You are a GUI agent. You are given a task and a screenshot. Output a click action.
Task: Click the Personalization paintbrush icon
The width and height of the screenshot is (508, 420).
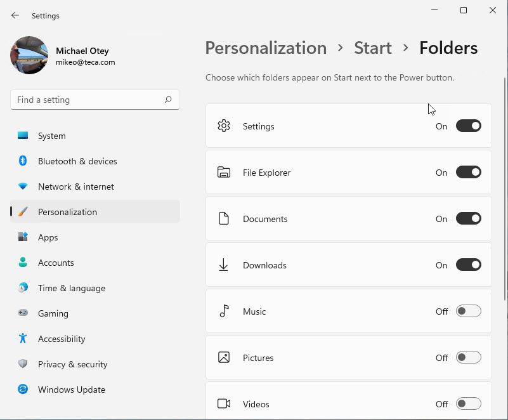tap(23, 212)
